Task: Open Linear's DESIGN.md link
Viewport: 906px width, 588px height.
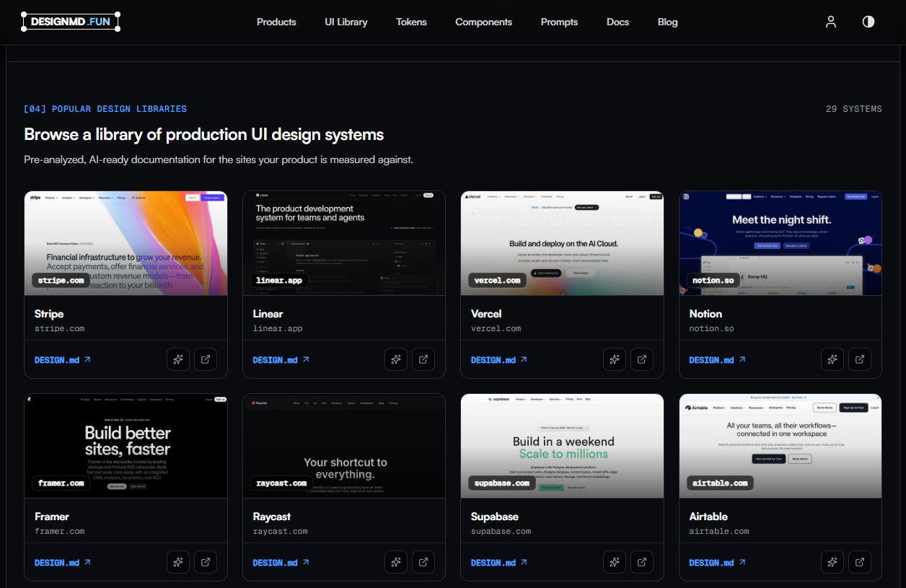Action: (x=281, y=360)
